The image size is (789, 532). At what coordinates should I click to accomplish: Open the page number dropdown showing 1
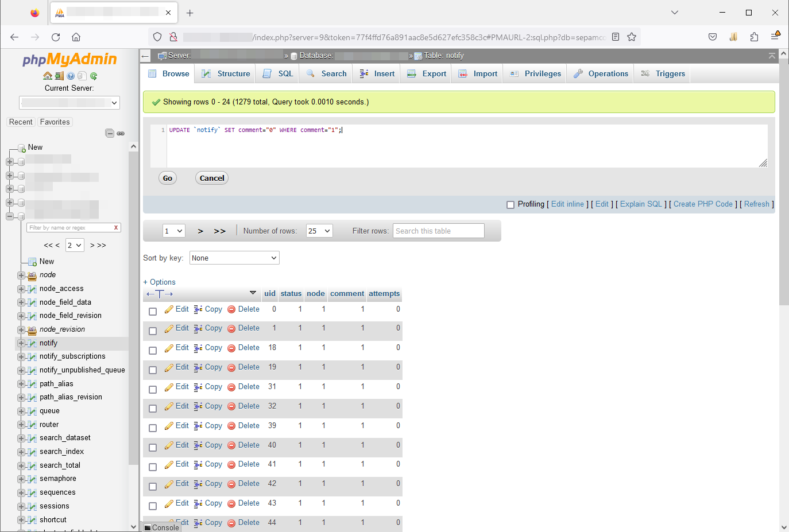[174, 231]
